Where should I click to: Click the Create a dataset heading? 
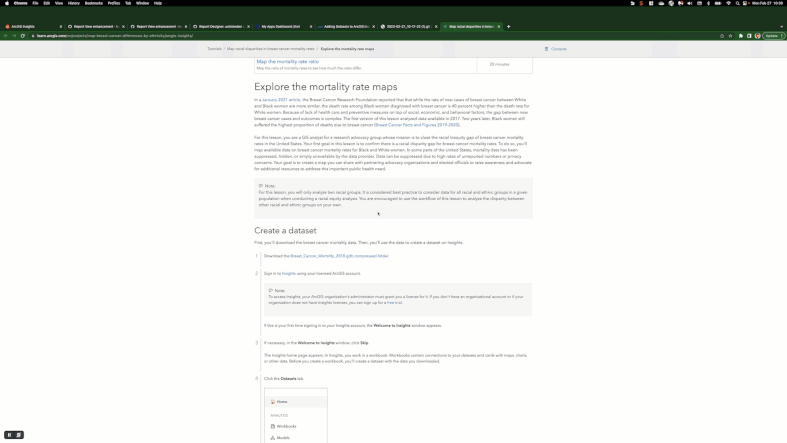tap(285, 231)
